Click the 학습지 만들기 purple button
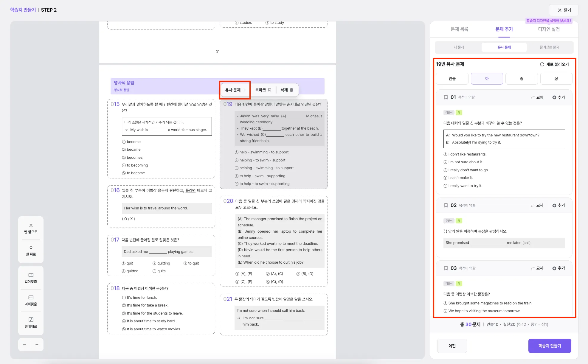 [550, 346]
